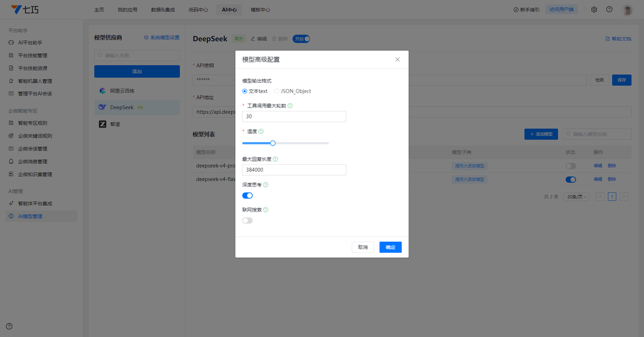Select the DeepSeek whale logo in provider list
This screenshot has width=644, height=337.
tap(102, 107)
